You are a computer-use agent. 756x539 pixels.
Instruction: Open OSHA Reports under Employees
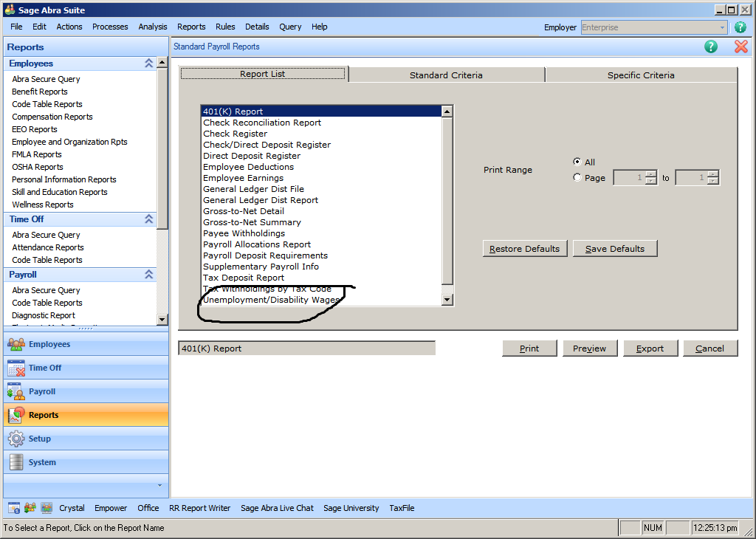pyautogui.click(x=37, y=167)
